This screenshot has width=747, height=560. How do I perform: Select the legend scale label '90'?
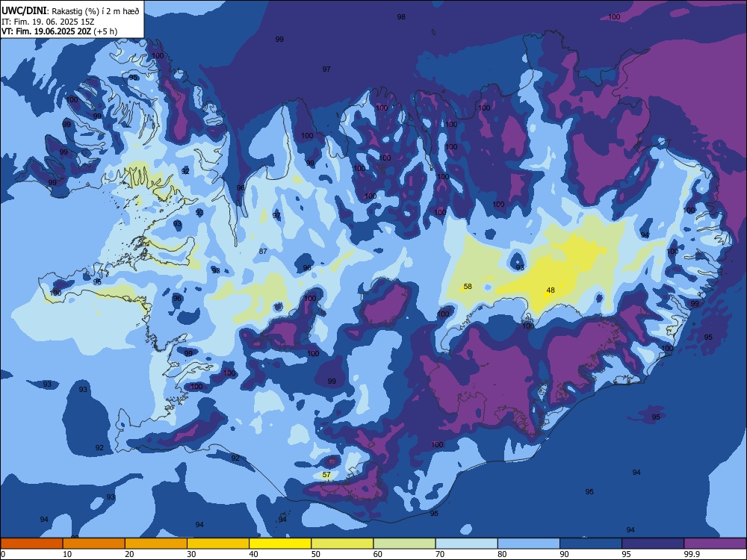point(564,554)
